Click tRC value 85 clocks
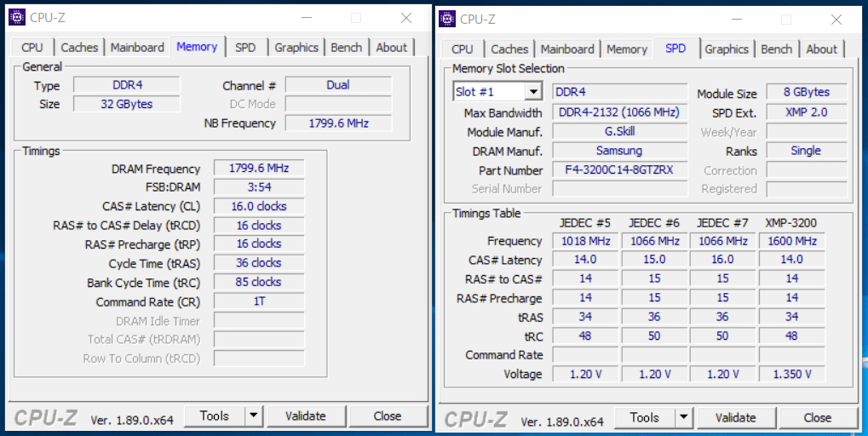This screenshot has width=868, height=436. point(259,282)
